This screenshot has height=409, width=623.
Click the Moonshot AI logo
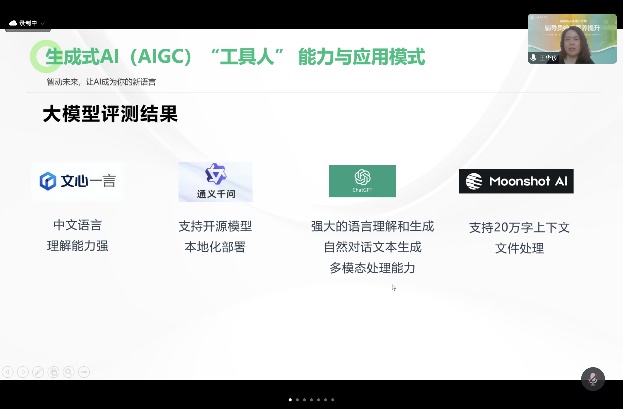click(x=516, y=181)
